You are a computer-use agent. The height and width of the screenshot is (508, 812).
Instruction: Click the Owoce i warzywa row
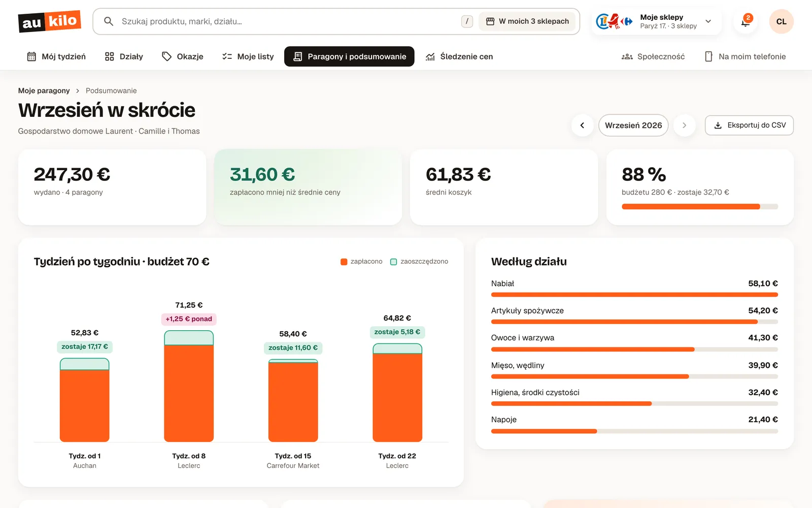click(x=634, y=343)
